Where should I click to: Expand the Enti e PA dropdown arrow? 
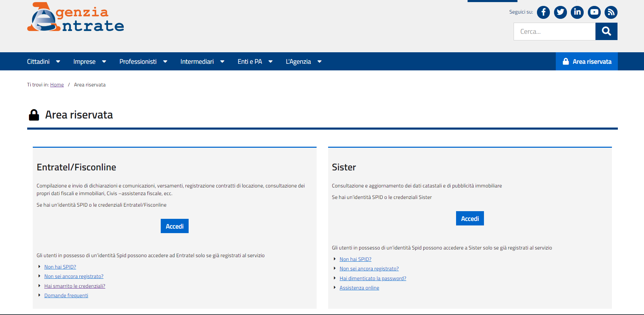pos(271,62)
